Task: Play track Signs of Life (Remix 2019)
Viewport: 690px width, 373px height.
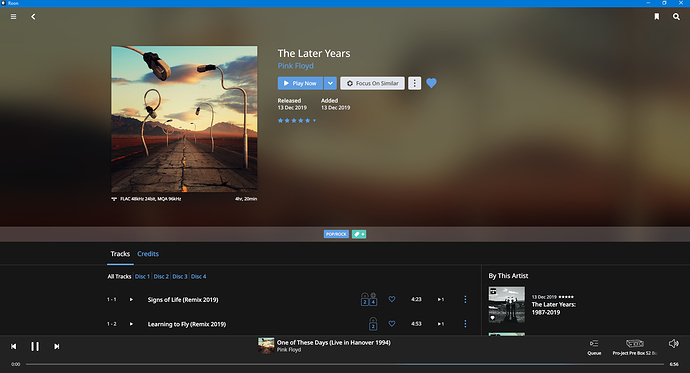Action: coord(131,300)
